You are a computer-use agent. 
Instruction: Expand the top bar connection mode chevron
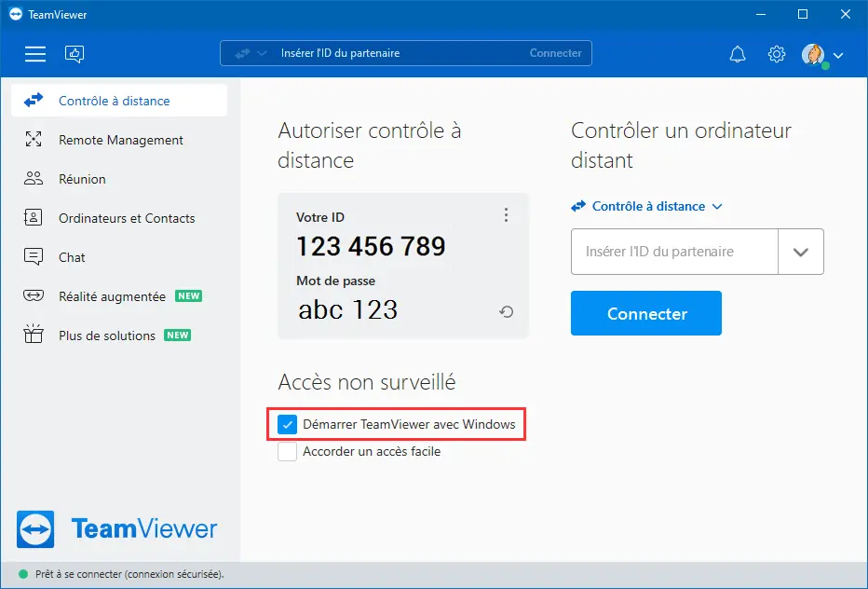pos(263,54)
